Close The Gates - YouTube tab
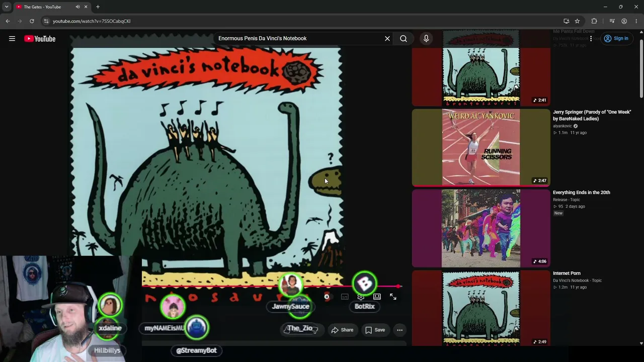Viewport: 644px width, 362px height. pos(86,7)
